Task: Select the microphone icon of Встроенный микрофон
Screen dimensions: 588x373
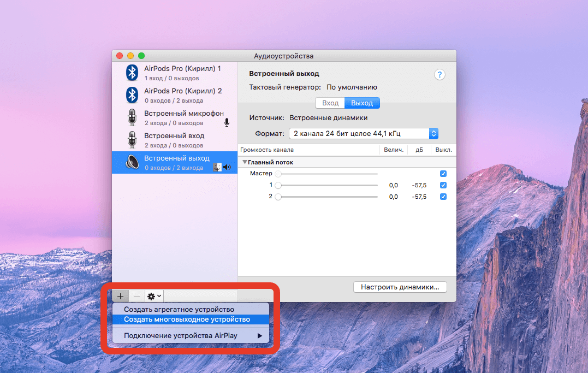Action: coord(132,117)
